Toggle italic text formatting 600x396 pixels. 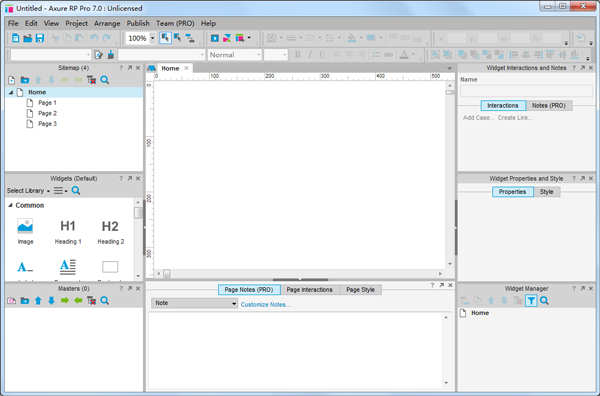tap(310, 55)
